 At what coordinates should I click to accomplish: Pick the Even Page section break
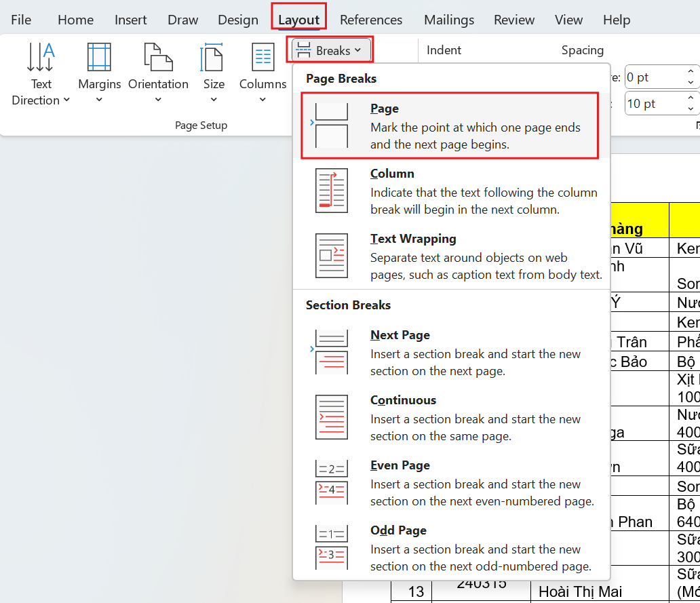pyautogui.click(x=451, y=482)
